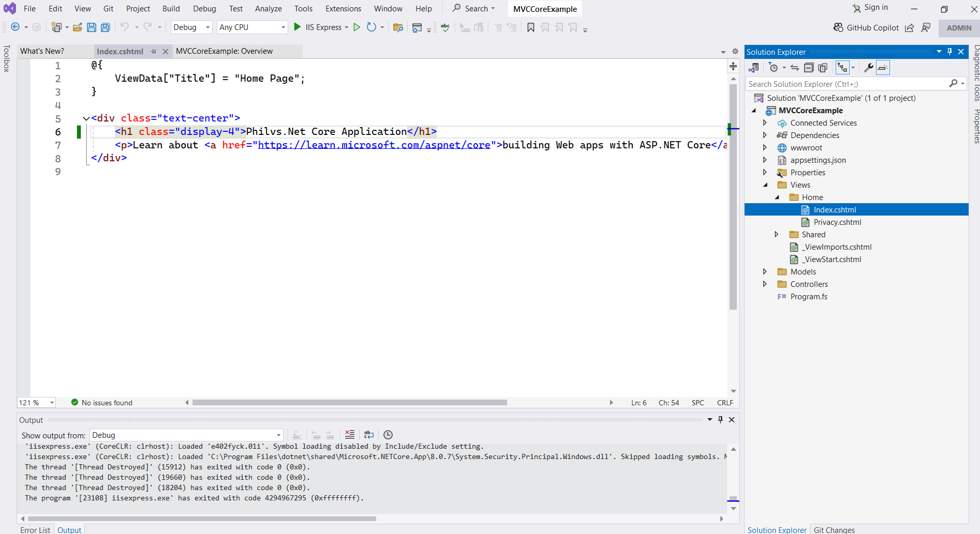Click GitHub Copilot icon in title bar
The height and width of the screenshot is (534, 980).
[838, 27]
